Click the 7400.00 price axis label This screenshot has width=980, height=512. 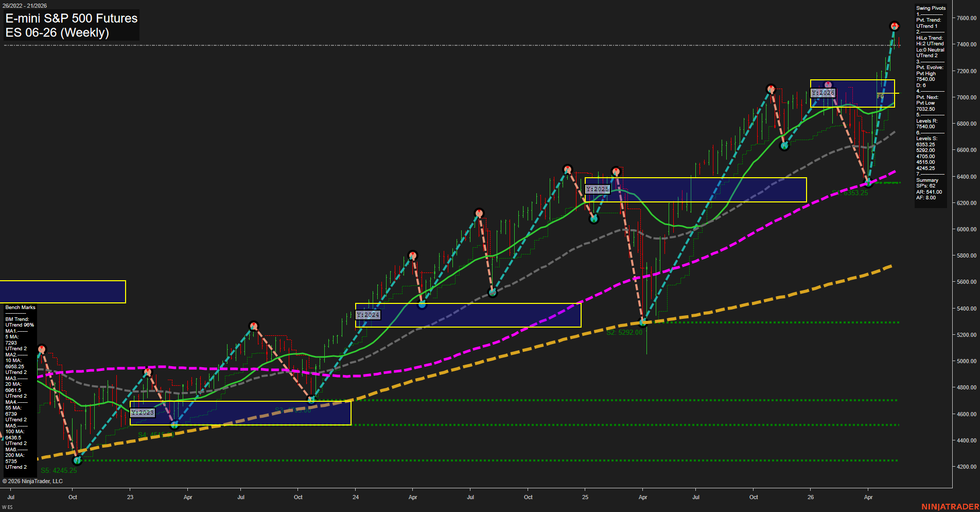966,44
